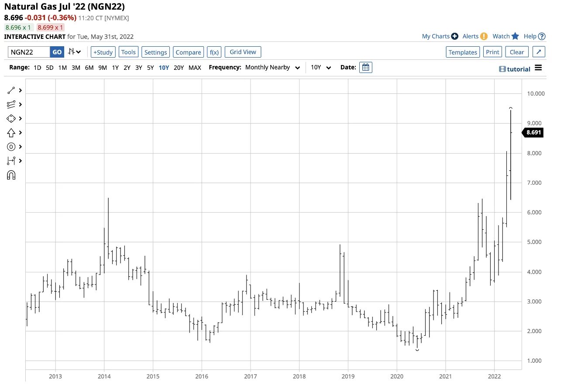Select the 5Y range
564x392 pixels.
click(150, 68)
